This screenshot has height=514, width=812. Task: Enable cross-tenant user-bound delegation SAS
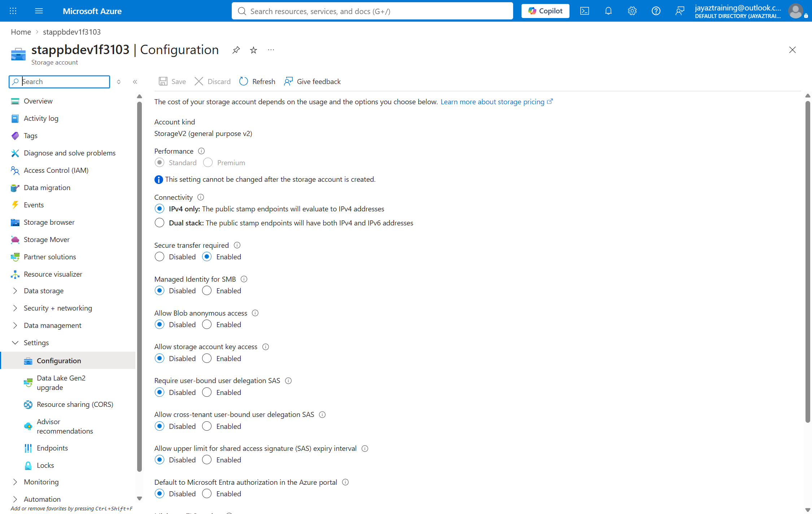coord(207,426)
